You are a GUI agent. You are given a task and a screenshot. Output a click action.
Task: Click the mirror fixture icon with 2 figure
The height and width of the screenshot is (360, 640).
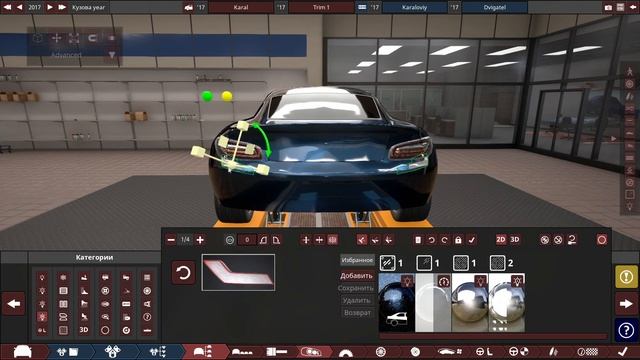572,240
